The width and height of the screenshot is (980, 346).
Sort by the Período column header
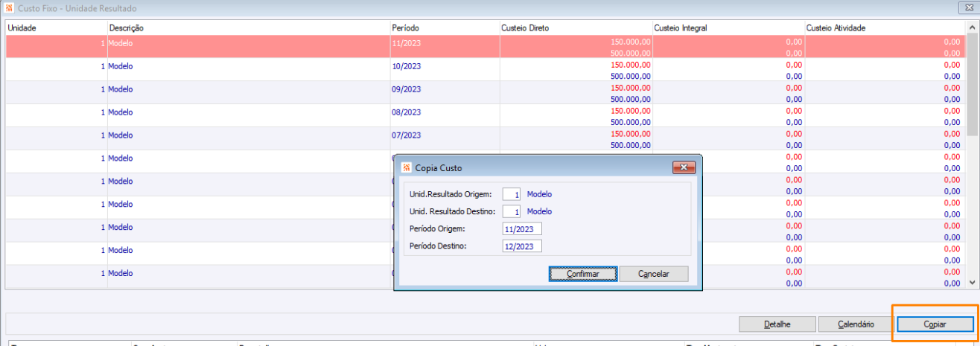pos(445,28)
